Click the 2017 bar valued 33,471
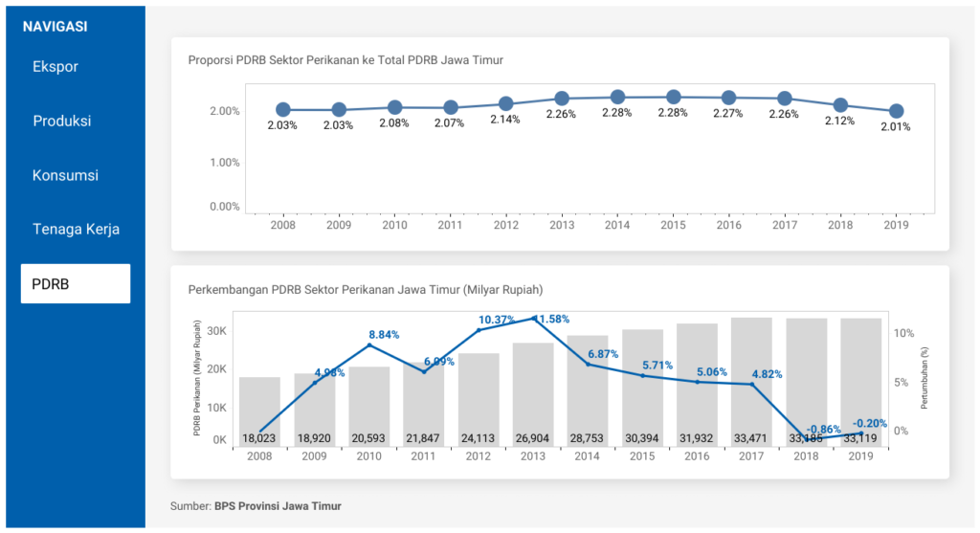The height and width of the screenshot is (533, 980). click(x=752, y=382)
